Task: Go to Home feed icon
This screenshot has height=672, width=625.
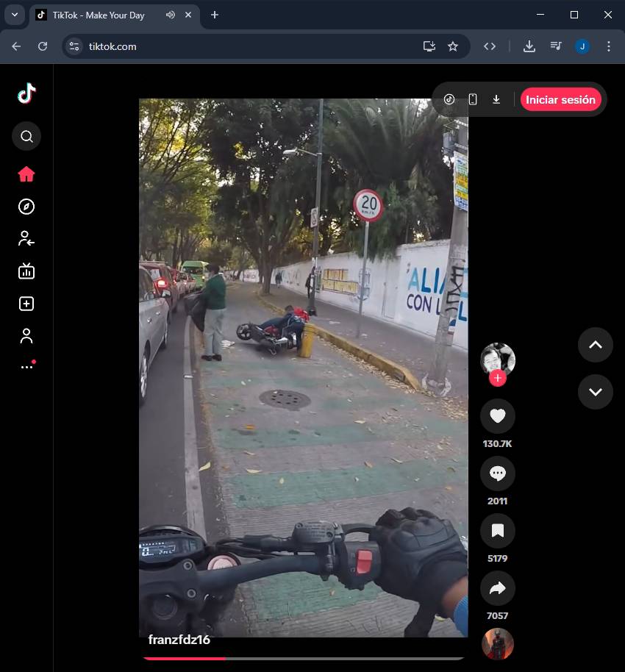Action: pyautogui.click(x=26, y=174)
